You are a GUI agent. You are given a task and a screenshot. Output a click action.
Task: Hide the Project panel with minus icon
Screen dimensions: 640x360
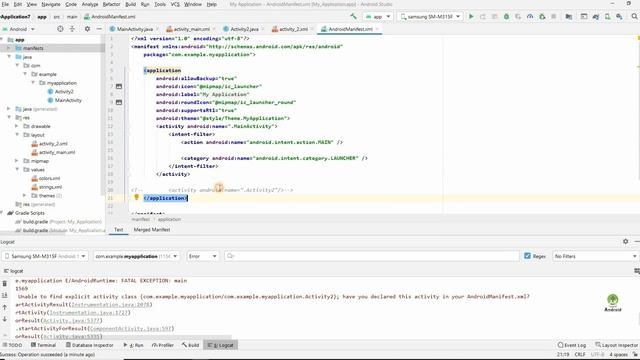(x=99, y=29)
